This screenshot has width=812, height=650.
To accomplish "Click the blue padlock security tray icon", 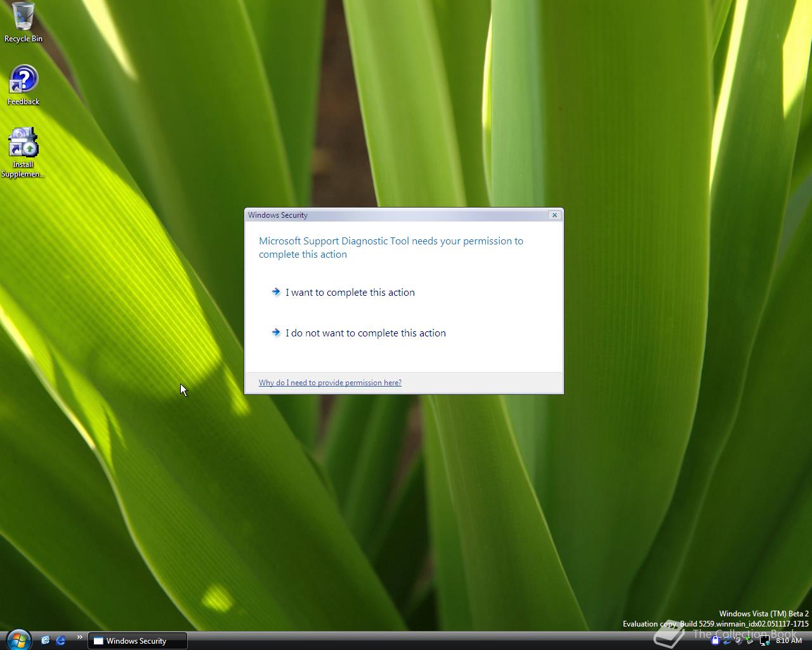I will point(716,640).
